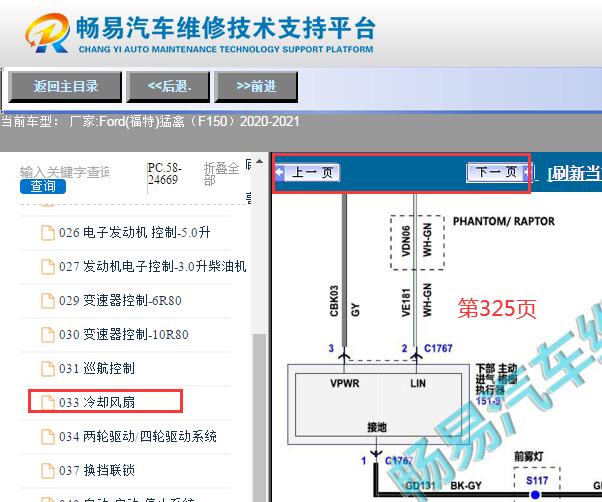The height and width of the screenshot is (502, 602).
Task: Click document icon beside 033 冷却风扇
Action: pyautogui.click(x=48, y=403)
